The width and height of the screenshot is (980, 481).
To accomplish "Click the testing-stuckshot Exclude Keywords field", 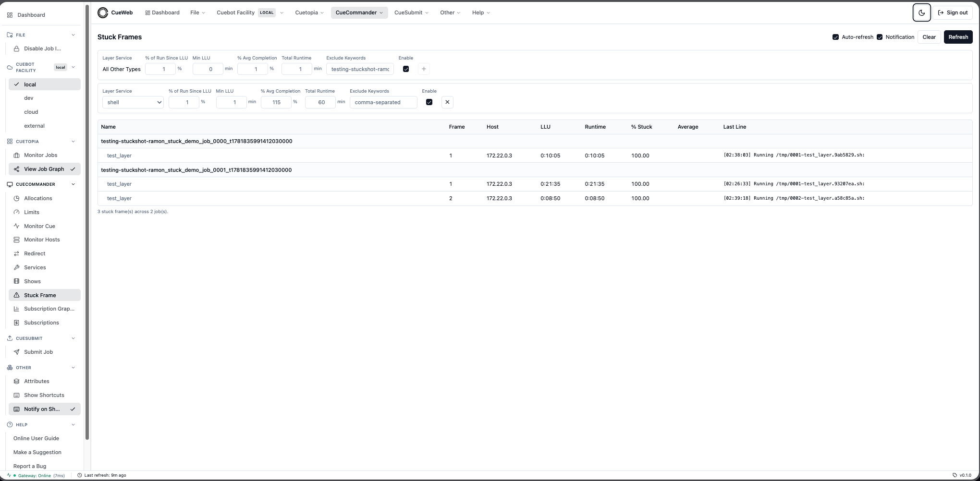I will pos(360,69).
